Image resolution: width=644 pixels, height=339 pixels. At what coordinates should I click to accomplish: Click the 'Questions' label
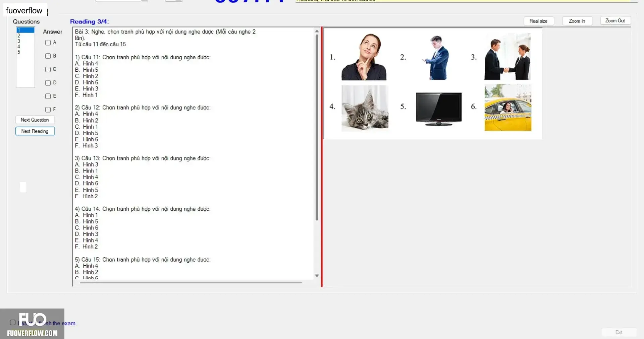(x=26, y=21)
